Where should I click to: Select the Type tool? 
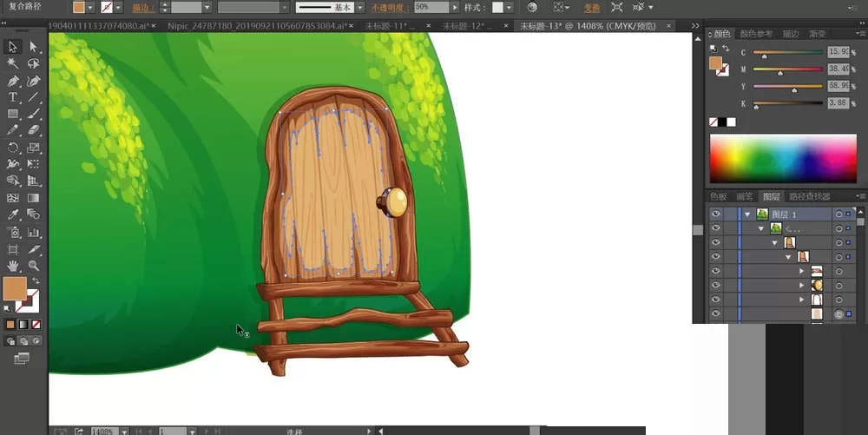click(13, 97)
